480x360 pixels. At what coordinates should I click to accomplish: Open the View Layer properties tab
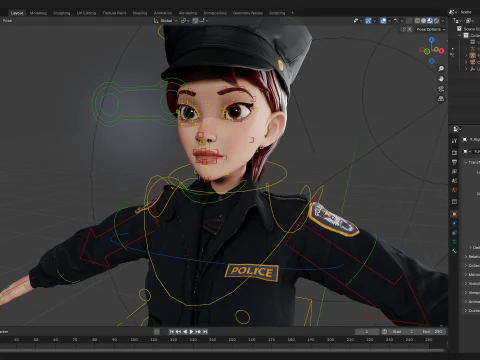454,171
